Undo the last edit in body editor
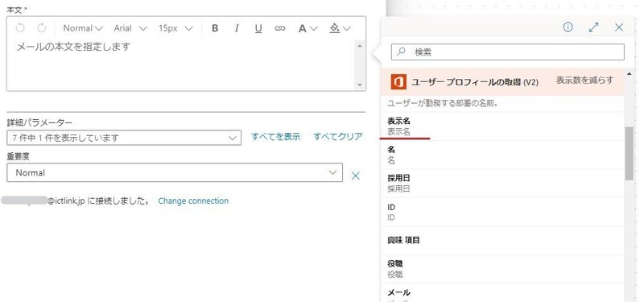644x302 pixels. coord(20,28)
